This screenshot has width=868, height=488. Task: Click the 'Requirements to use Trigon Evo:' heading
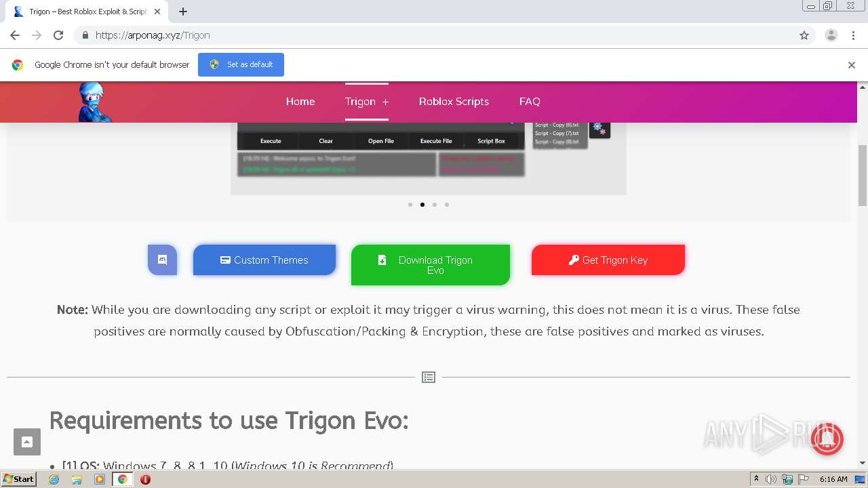(229, 421)
